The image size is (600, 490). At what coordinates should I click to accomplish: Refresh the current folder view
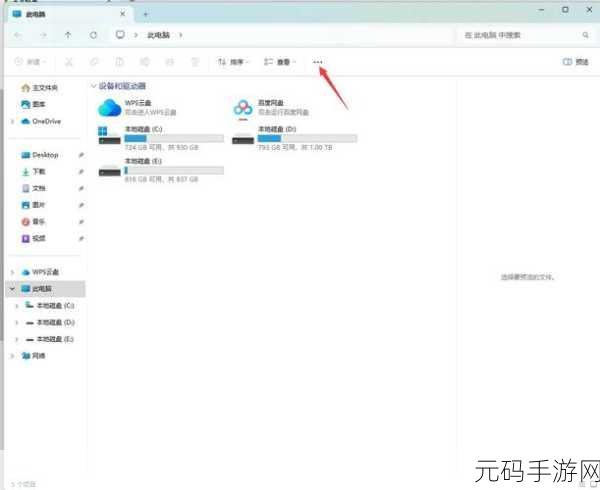[x=93, y=35]
